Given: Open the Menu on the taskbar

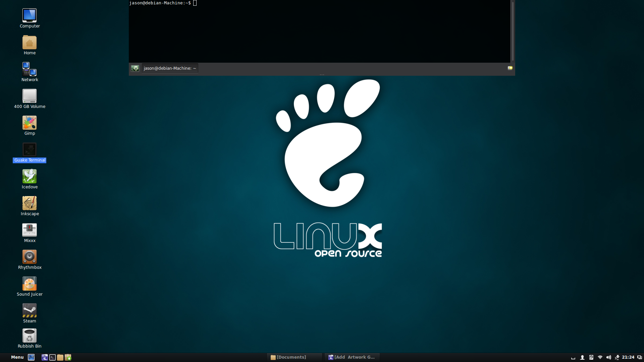Looking at the screenshot, I should coord(17,357).
